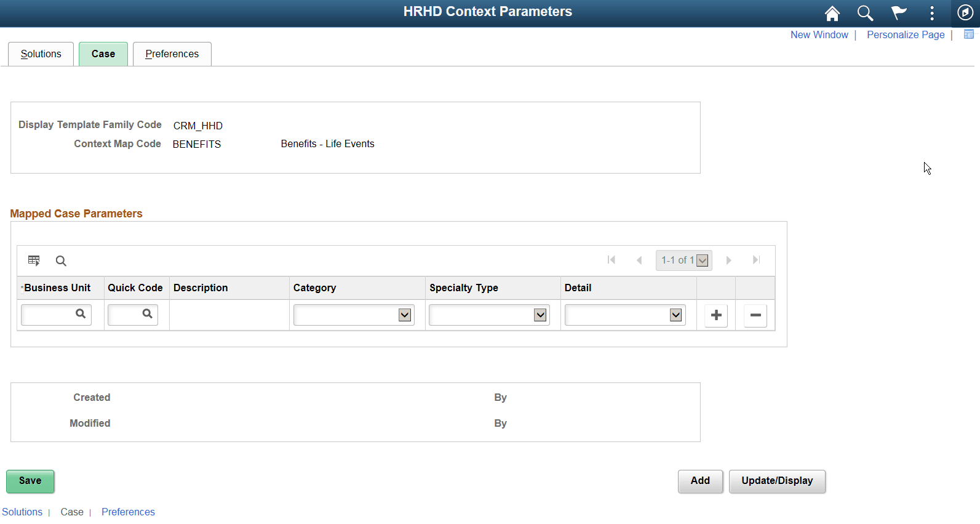The image size is (980, 524).
Task: Open grid personalize icon in Mapped Case Parameters
Action: tap(34, 260)
